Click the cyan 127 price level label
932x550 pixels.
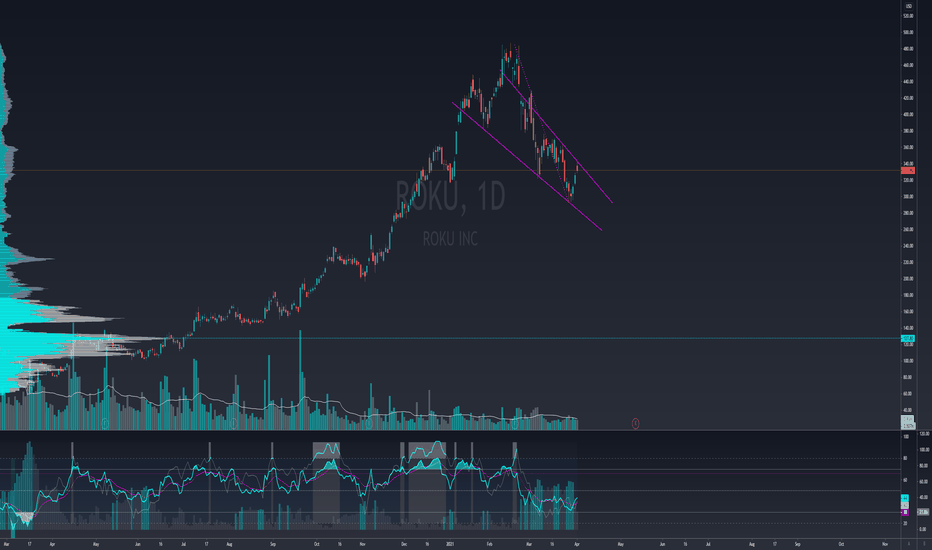click(908, 338)
